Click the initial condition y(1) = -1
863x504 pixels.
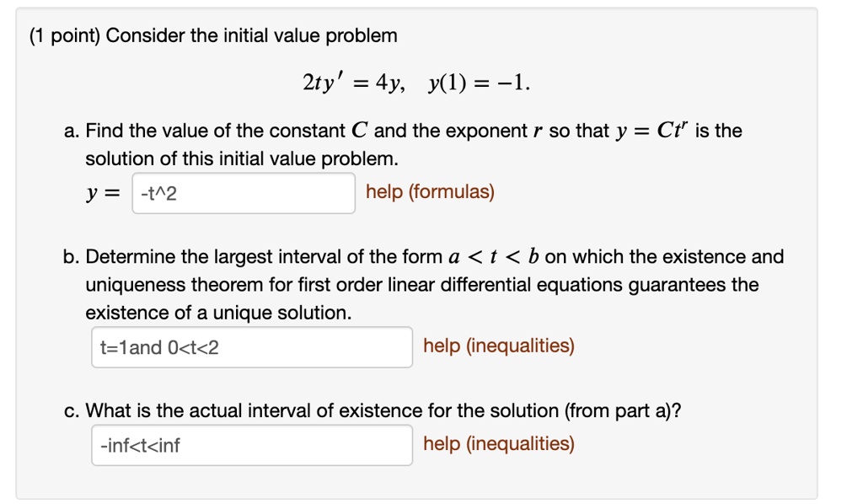coord(480,83)
